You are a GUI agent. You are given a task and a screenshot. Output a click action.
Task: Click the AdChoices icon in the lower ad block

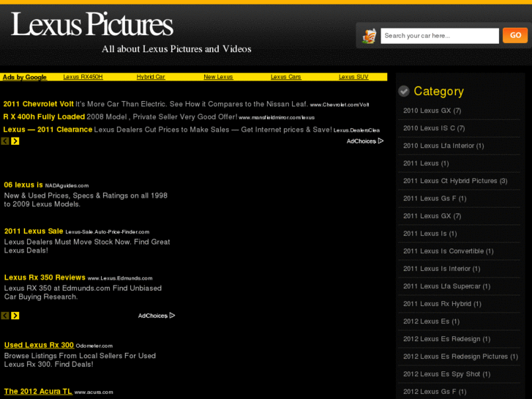point(172,315)
